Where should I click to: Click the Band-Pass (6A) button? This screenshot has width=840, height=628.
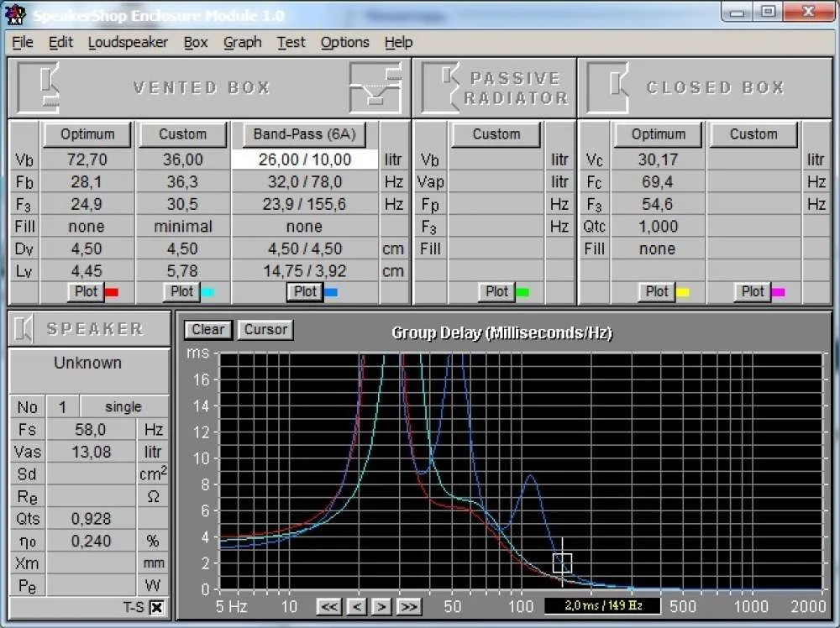[x=304, y=134]
